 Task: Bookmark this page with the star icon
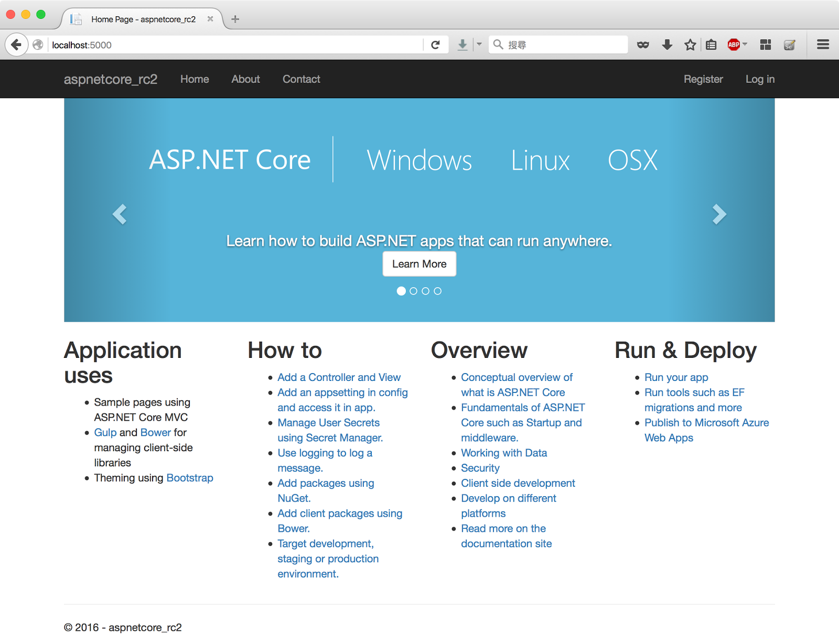(x=690, y=45)
